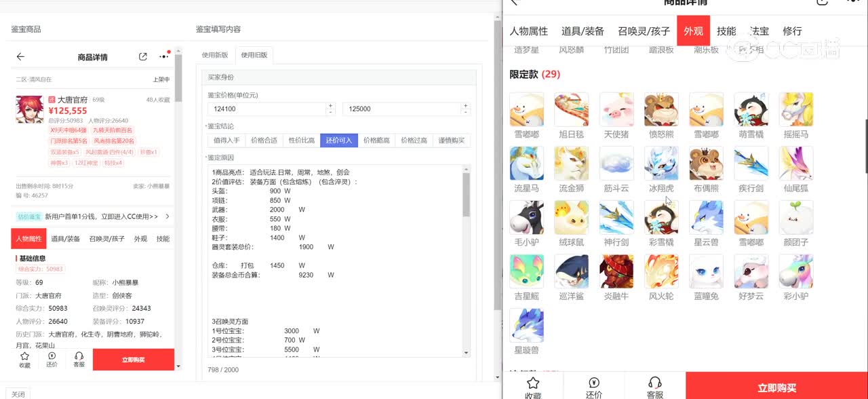
Task: Open 人物属性 tab in the right panel
Action: 529,31
